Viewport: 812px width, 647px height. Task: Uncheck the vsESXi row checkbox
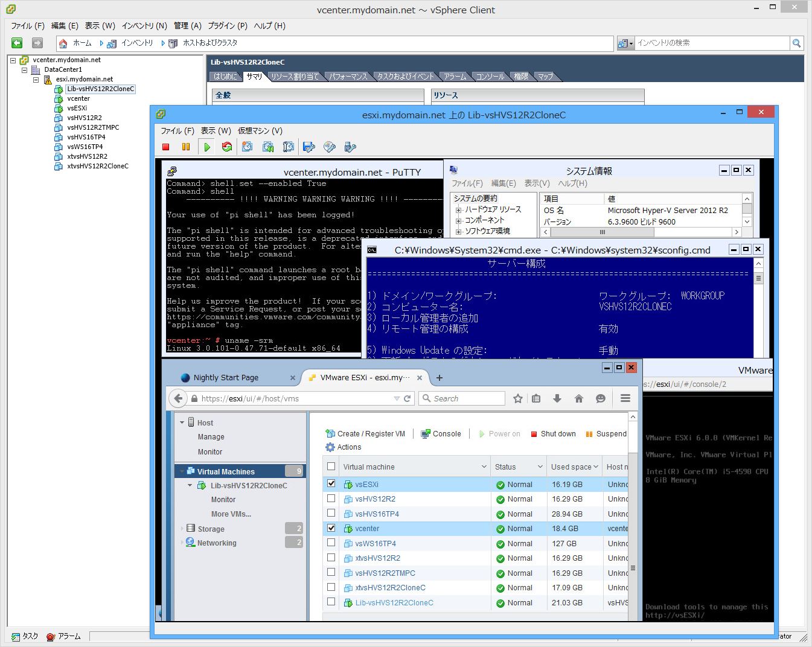tap(331, 483)
